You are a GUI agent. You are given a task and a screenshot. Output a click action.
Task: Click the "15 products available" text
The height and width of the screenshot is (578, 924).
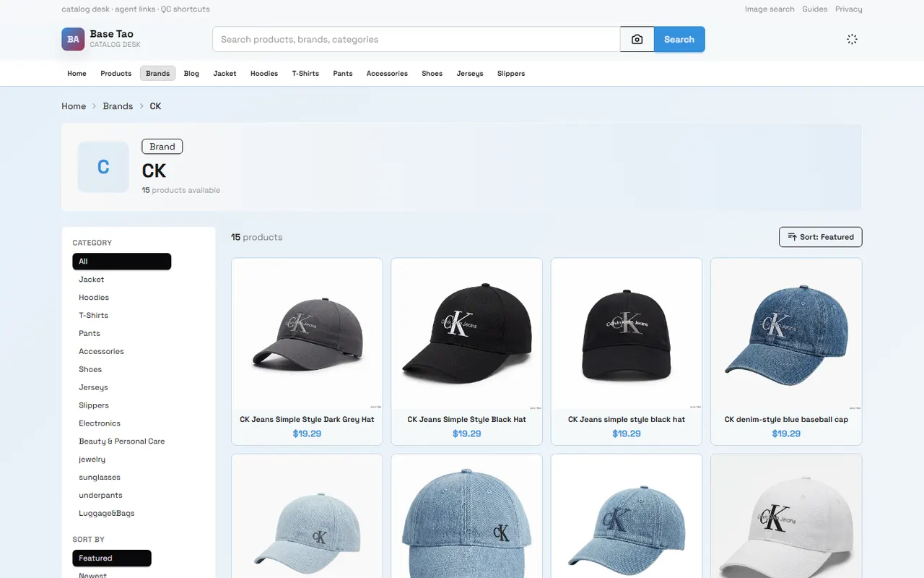pyautogui.click(x=181, y=190)
